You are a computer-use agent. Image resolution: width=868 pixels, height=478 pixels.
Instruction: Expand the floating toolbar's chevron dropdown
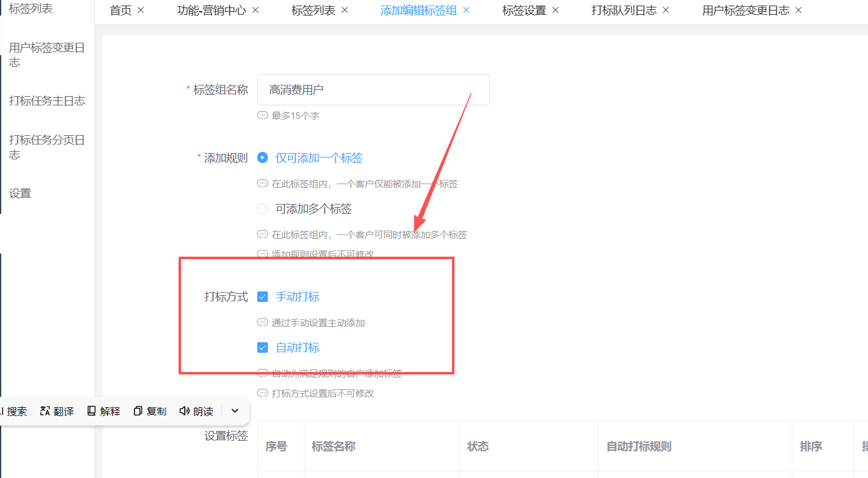pyautogui.click(x=235, y=410)
